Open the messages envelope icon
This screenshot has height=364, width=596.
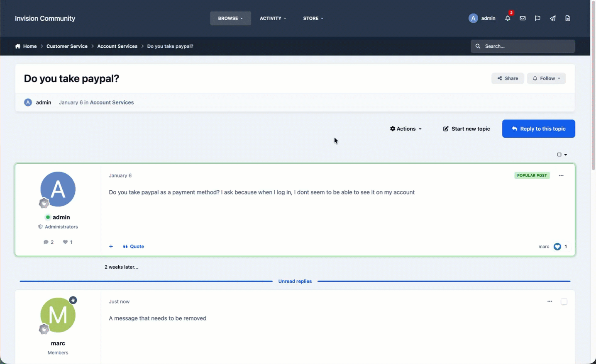[x=523, y=18]
